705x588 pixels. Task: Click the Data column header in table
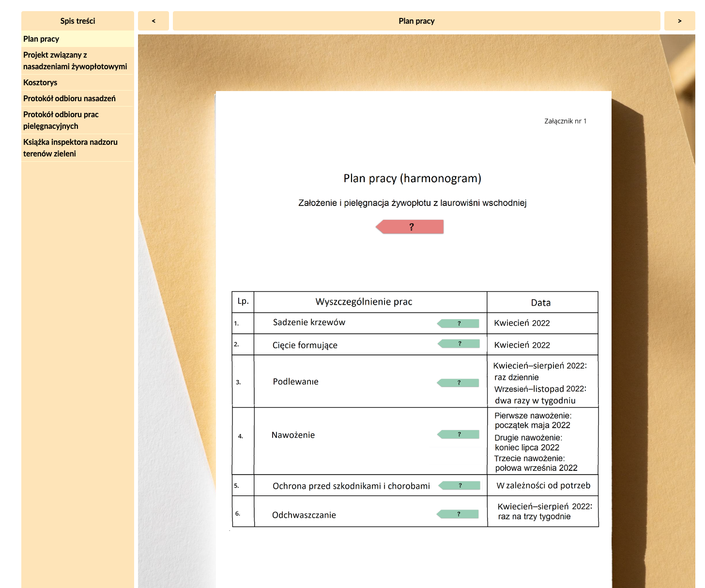coord(540,303)
